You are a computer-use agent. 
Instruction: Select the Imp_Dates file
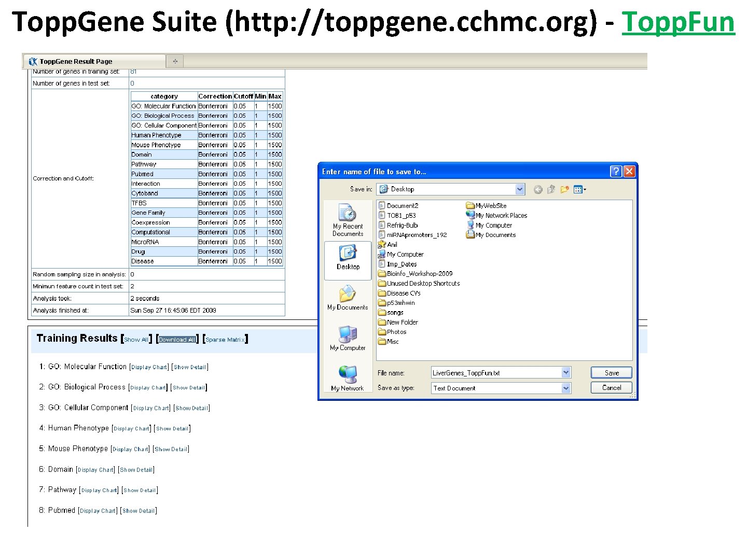[x=397, y=264]
